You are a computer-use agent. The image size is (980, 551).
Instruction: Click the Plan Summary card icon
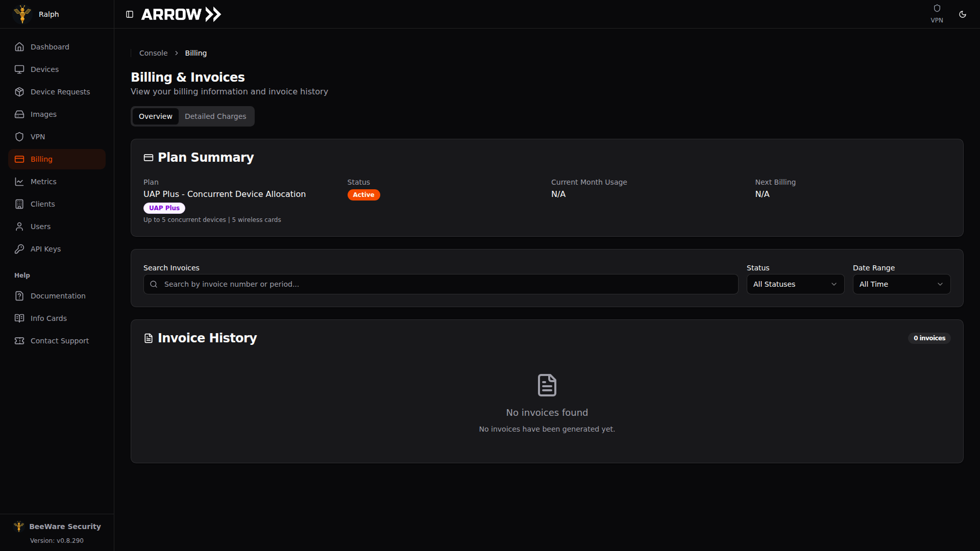(149, 158)
